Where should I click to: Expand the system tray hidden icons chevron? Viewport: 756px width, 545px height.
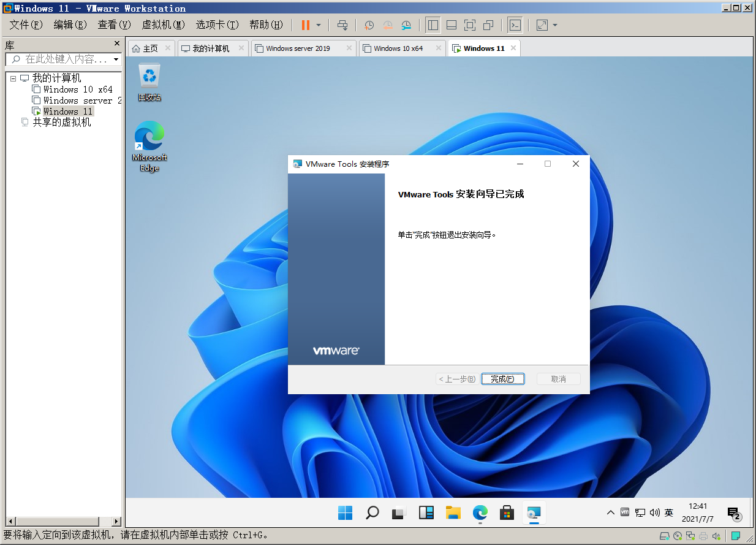(x=611, y=513)
